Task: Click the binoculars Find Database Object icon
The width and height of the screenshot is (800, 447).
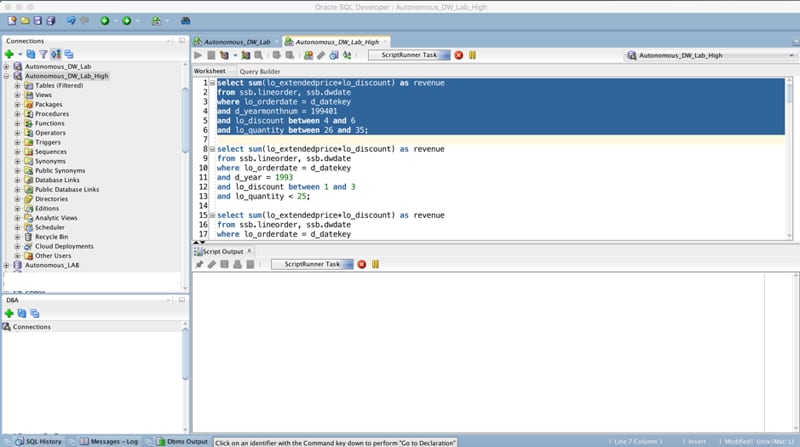Action: pyautogui.click(x=186, y=20)
